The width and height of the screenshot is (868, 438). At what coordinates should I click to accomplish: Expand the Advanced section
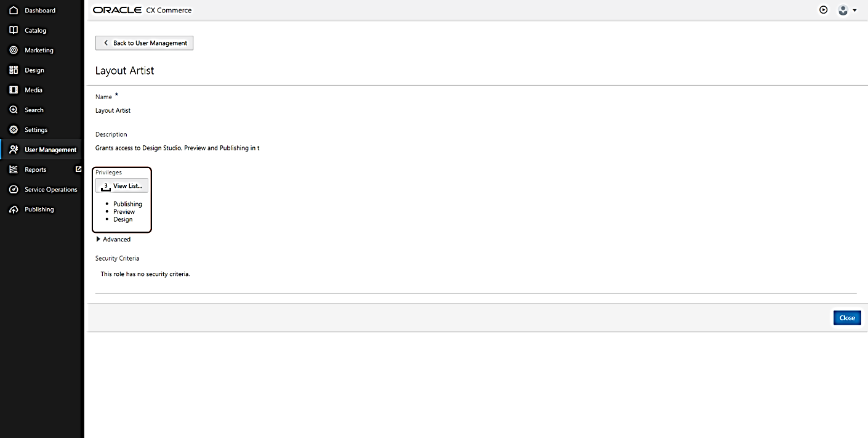point(98,239)
